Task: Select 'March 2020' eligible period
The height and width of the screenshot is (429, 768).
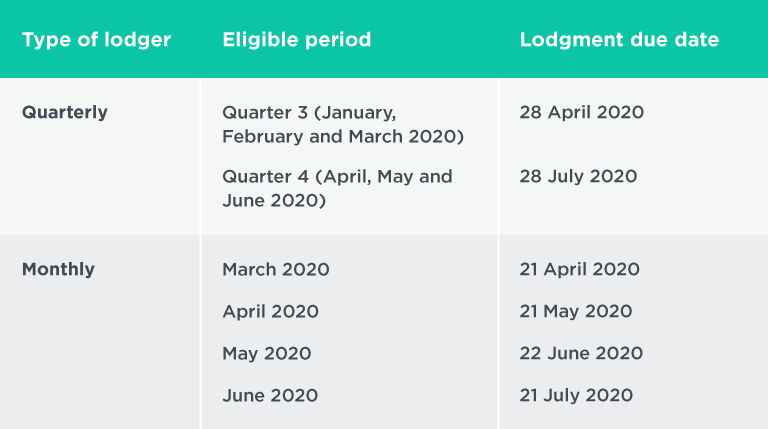Action: [x=276, y=269]
